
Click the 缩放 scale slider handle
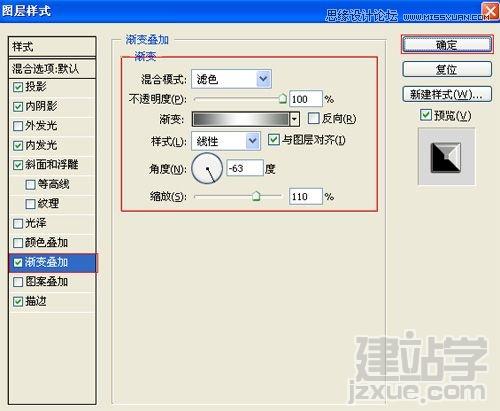pos(256,196)
